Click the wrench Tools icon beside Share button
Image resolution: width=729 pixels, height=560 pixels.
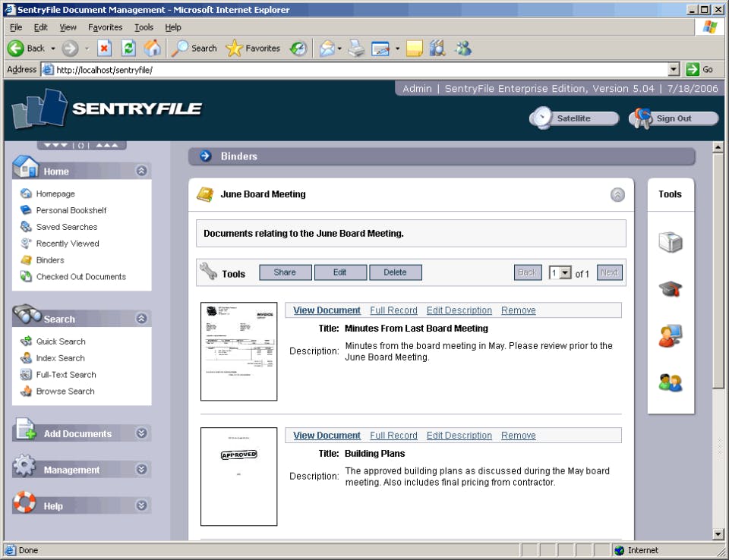click(207, 272)
